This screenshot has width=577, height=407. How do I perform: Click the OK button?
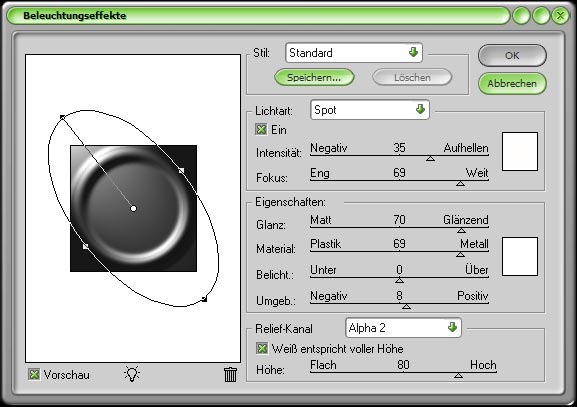(512, 56)
